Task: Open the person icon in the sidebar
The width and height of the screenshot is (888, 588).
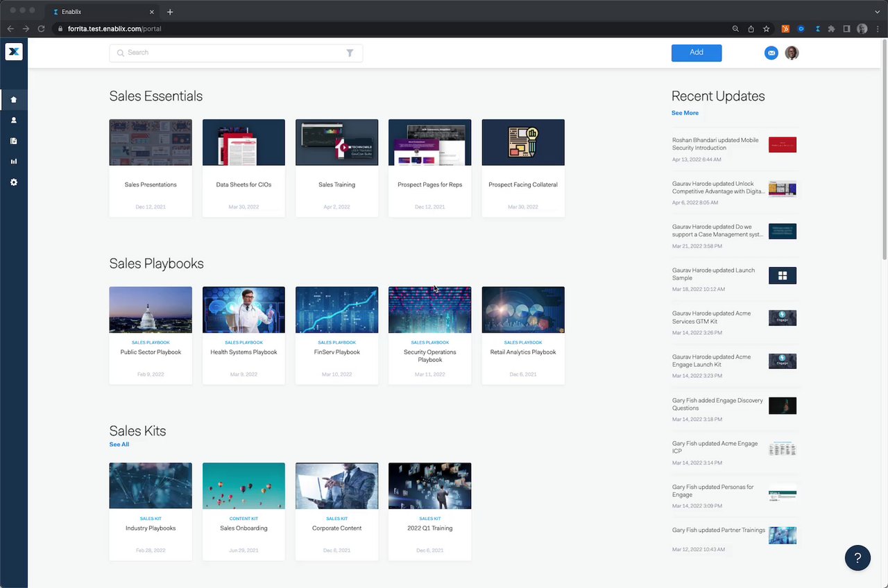Action: [13, 120]
